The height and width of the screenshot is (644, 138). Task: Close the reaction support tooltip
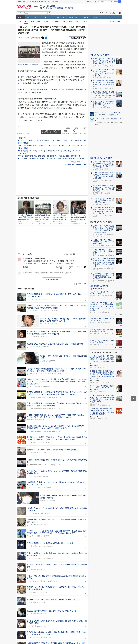[x=60, y=131]
